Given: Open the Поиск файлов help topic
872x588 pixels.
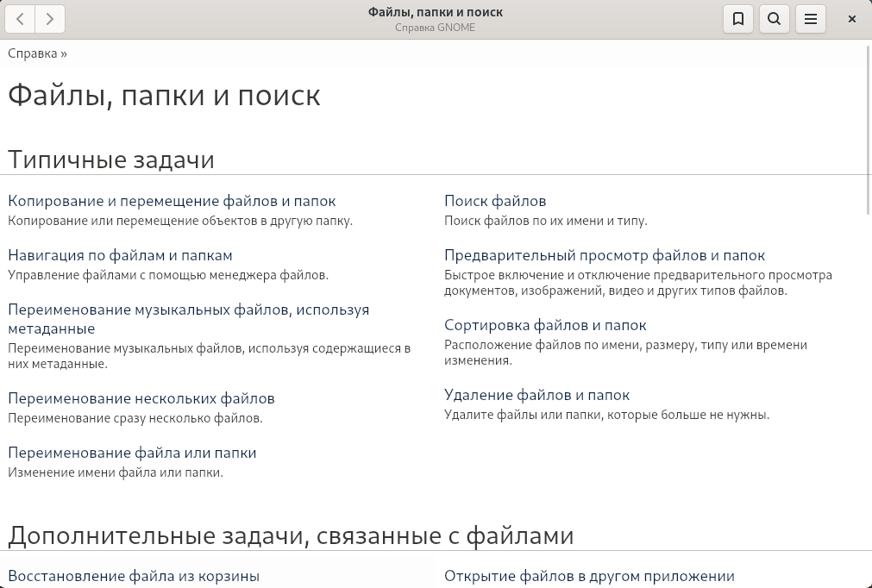Looking at the screenshot, I should pos(495,201).
